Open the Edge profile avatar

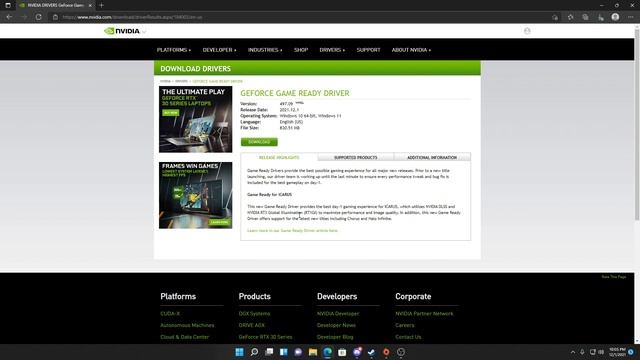pos(615,17)
